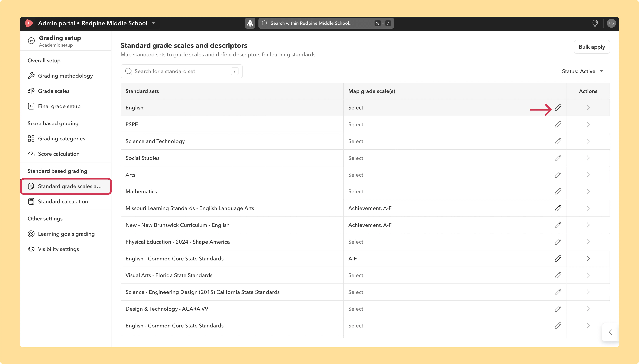639x364 pixels.
Task: Open Standard calculation page
Action: [x=66, y=202]
